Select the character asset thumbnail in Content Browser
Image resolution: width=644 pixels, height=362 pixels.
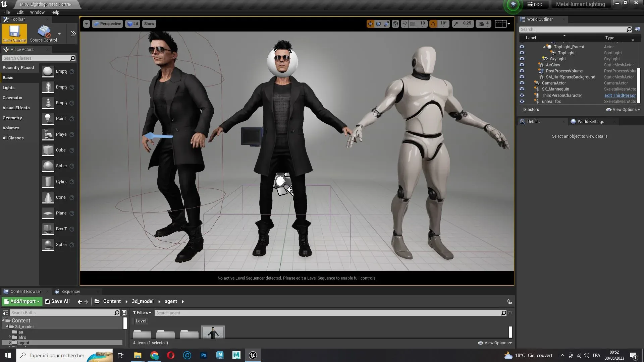pyautogui.click(x=213, y=333)
